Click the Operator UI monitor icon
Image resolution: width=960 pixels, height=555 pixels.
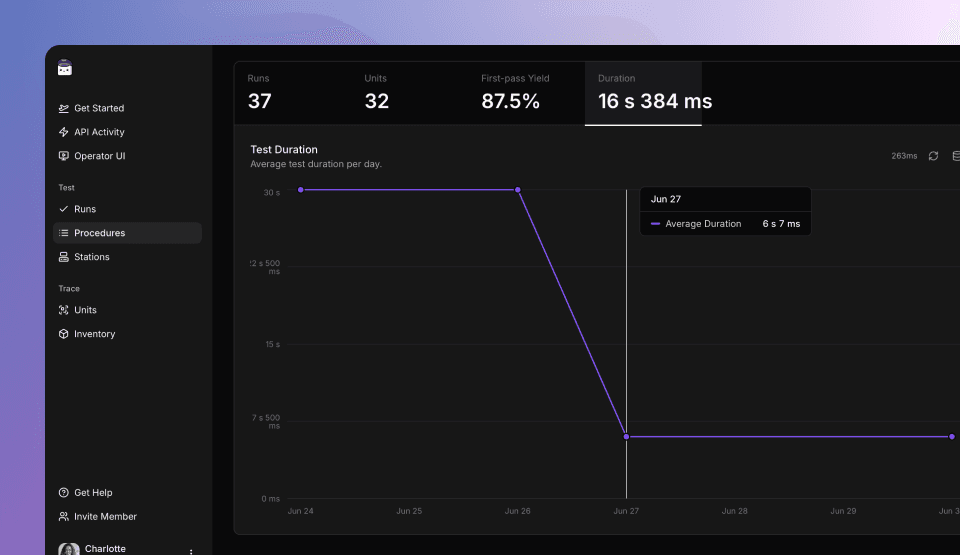click(x=64, y=156)
